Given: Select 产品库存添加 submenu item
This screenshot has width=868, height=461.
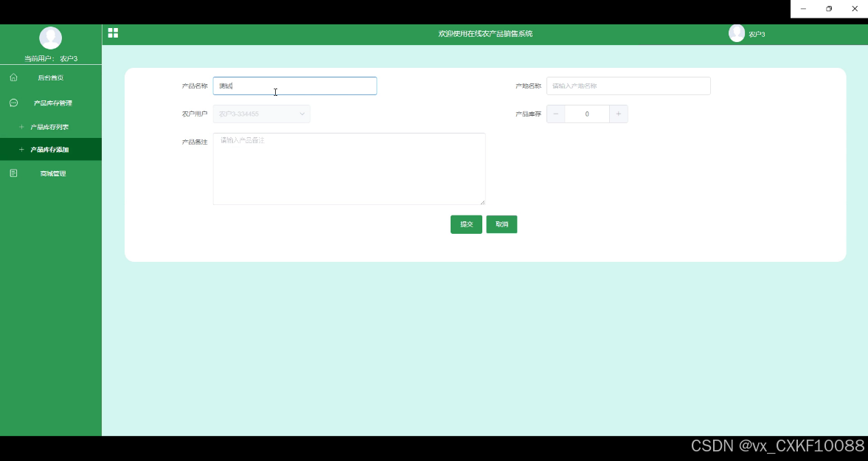Looking at the screenshot, I should coord(51,150).
